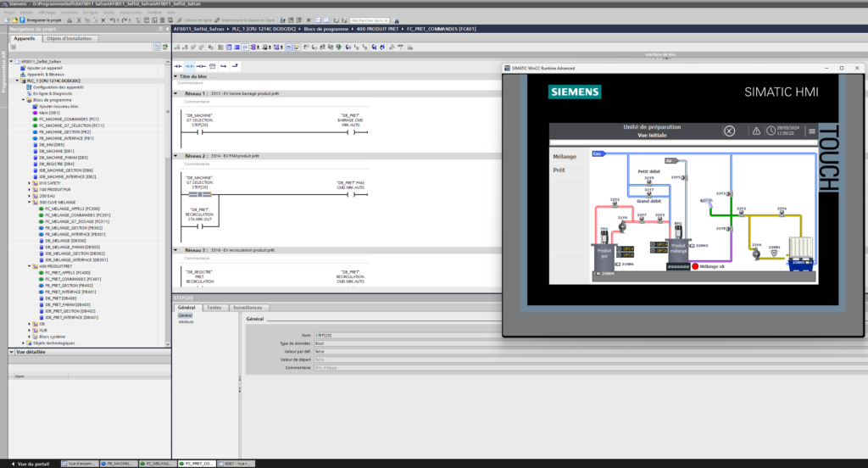Click the close branch LAD icon
This screenshot has width=868, height=468.
pyautogui.click(x=236, y=66)
